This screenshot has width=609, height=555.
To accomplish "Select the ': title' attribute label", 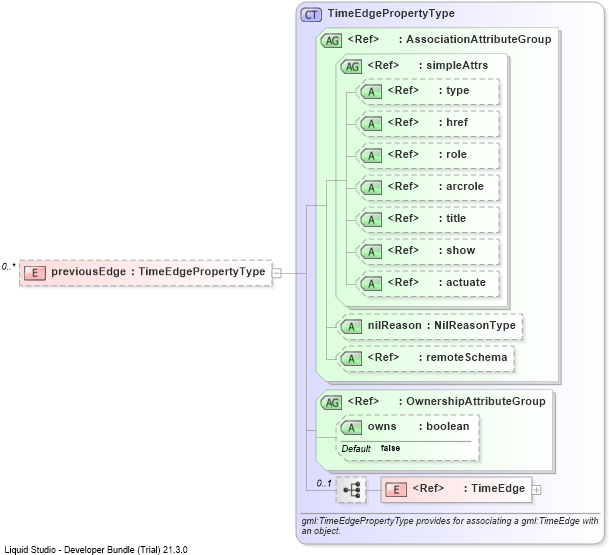I will (x=452, y=218).
